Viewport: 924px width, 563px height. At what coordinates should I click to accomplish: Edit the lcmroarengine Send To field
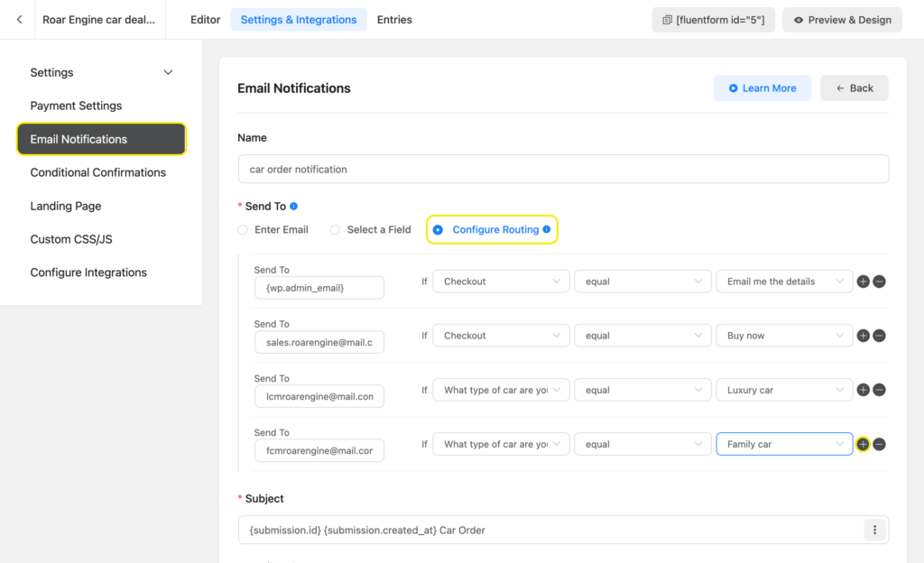pos(319,396)
